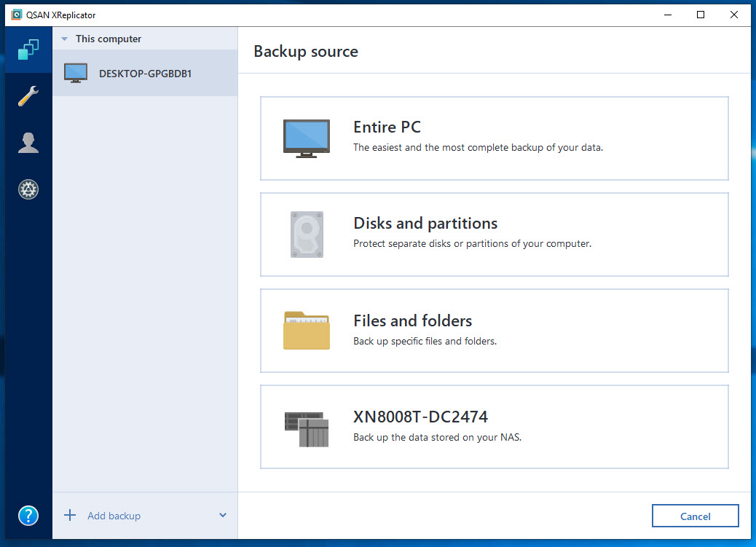This screenshot has height=547, width=756.
Task: Click the This computer header label
Action: [109, 39]
